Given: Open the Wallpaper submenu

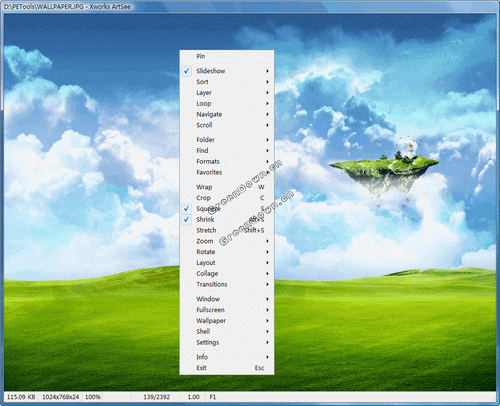Looking at the screenshot, I should (x=227, y=321).
